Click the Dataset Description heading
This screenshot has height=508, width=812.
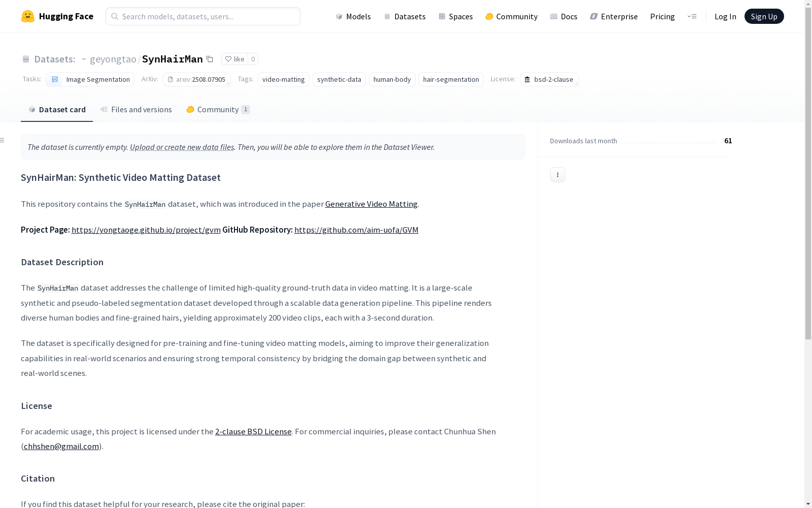point(62,262)
